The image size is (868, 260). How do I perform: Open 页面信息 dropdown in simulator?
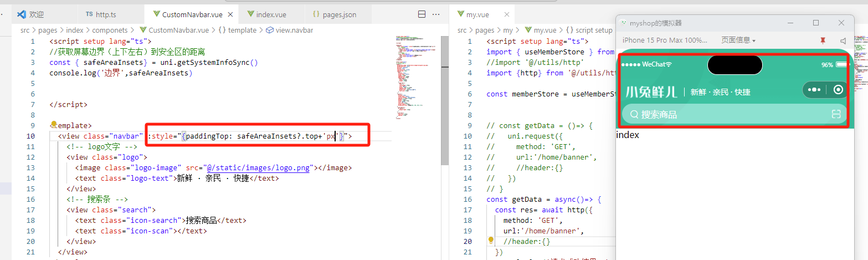(x=738, y=40)
